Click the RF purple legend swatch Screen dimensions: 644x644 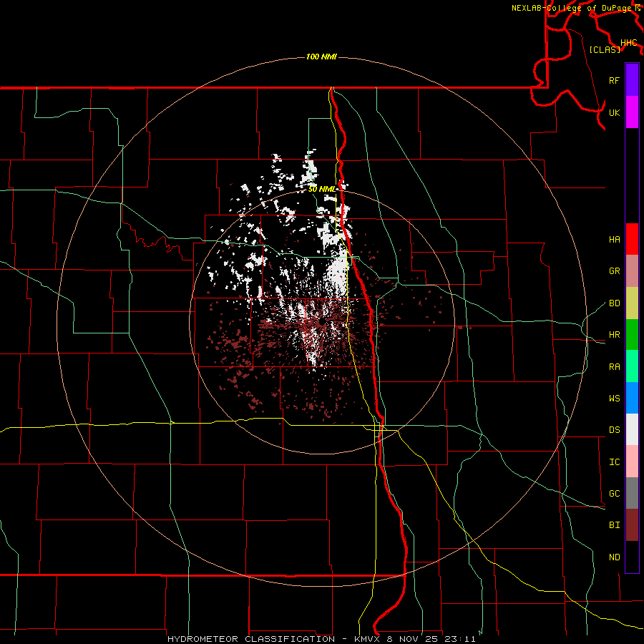pyautogui.click(x=632, y=80)
